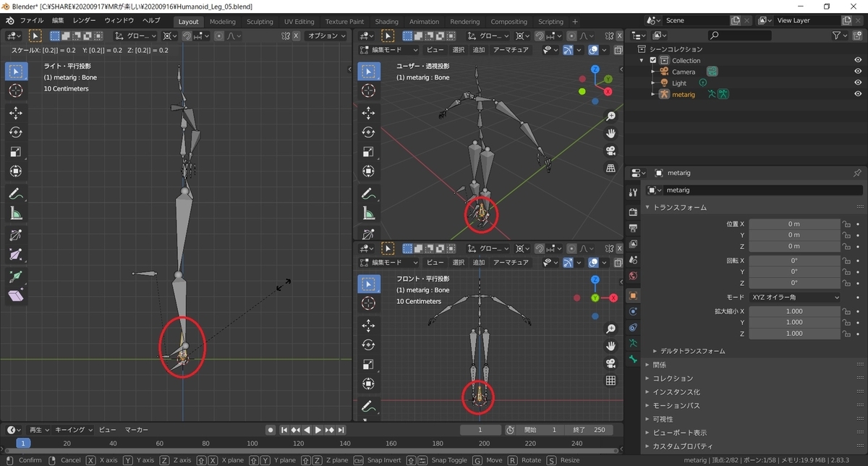Select the Rotate tool in right view toolbar
Screen dimensions: 868x466
[16, 132]
